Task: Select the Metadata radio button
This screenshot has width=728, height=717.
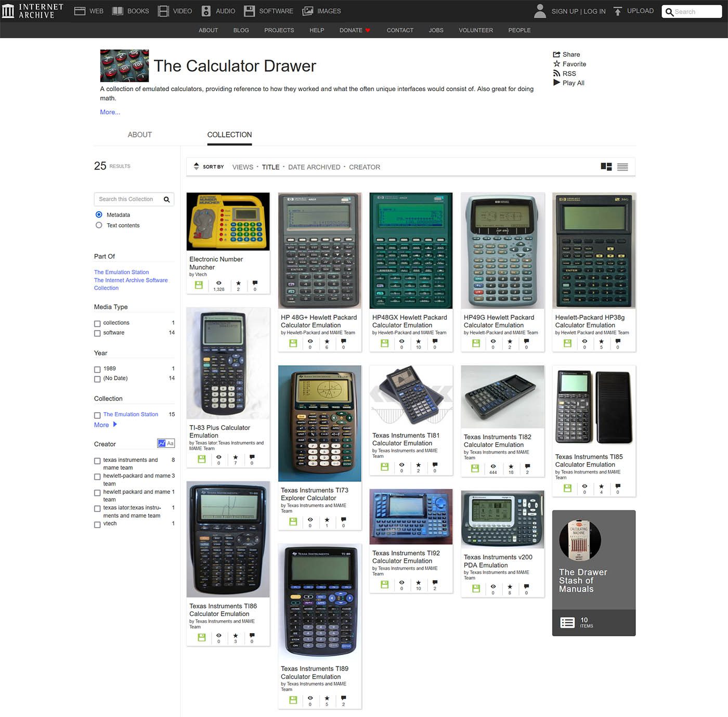Action: pos(99,214)
